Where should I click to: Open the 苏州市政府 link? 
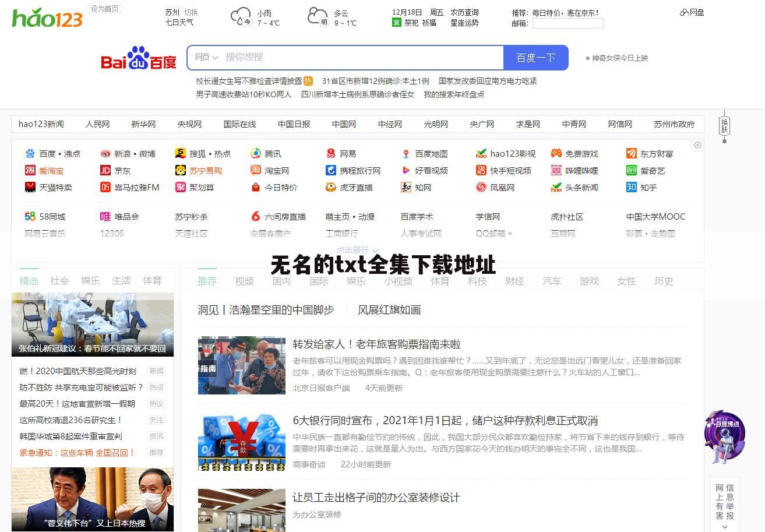(x=674, y=124)
